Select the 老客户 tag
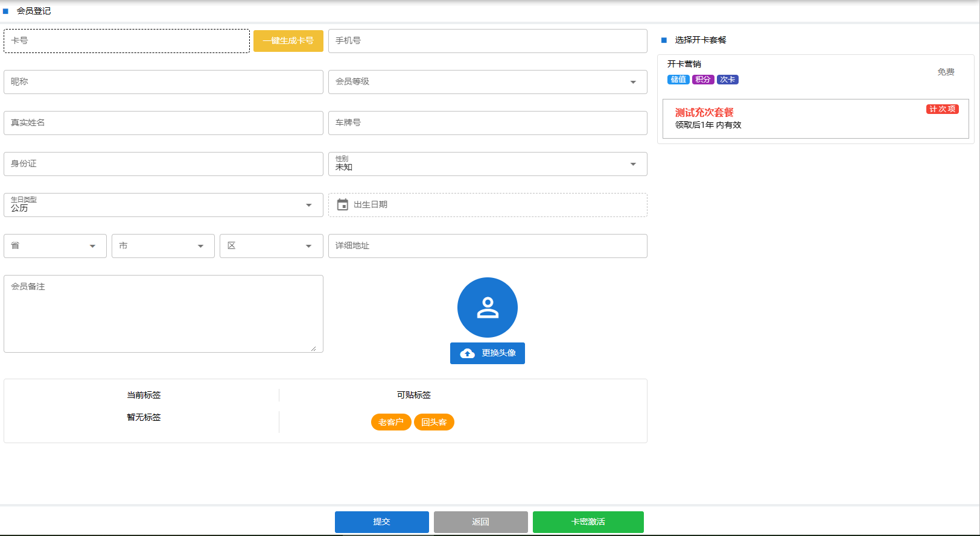Viewport: 980px width, 536px height. point(391,422)
